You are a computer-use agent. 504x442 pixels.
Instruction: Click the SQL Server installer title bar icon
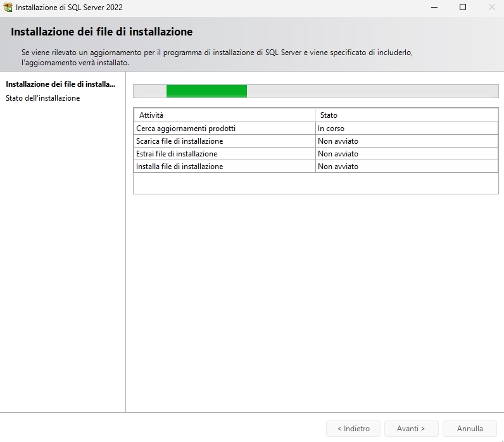pos(8,8)
